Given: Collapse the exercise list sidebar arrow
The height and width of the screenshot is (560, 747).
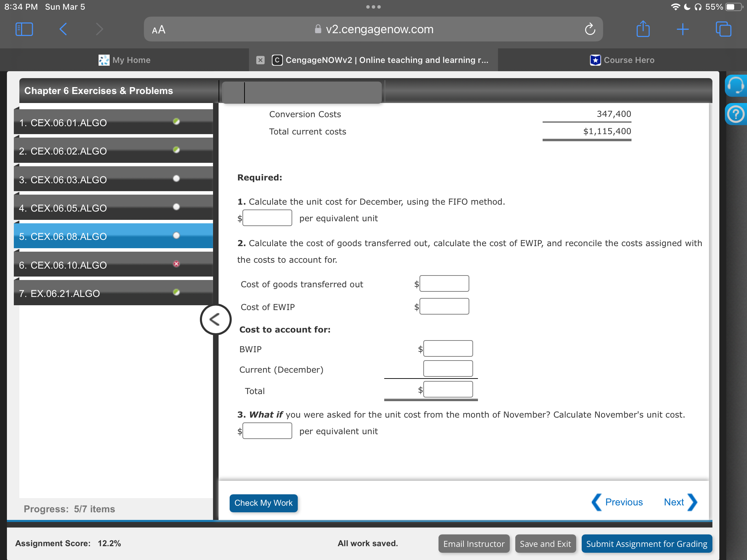Looking at the screenshot, I should (215, 319).
